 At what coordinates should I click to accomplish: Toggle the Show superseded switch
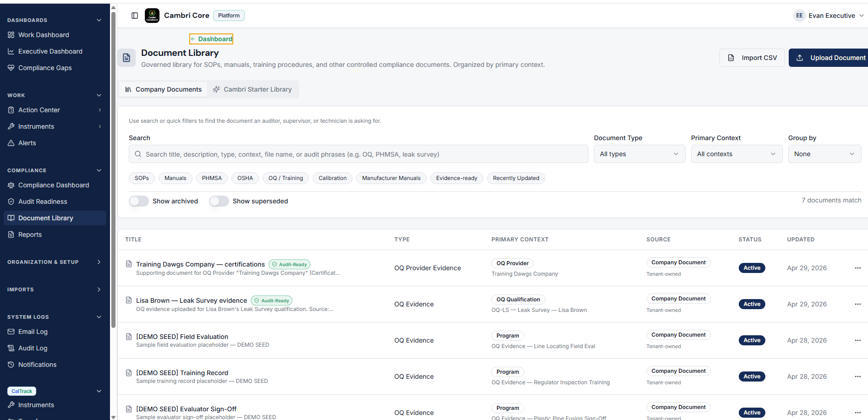coord(219,201)
